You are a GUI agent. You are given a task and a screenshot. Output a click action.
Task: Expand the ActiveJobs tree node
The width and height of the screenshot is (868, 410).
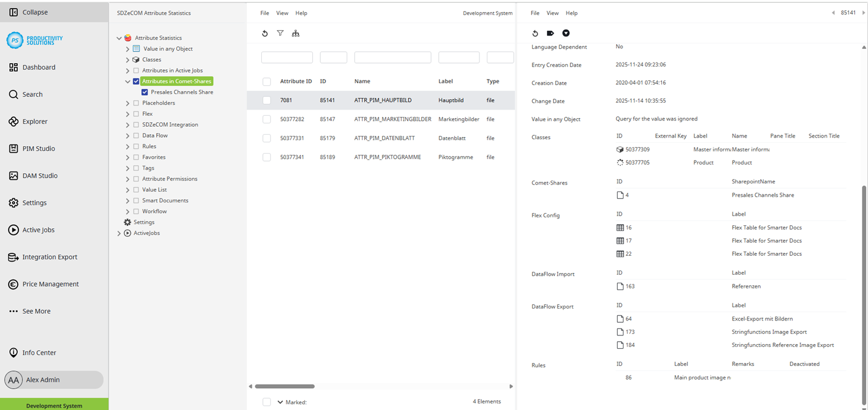click(119, 233)
